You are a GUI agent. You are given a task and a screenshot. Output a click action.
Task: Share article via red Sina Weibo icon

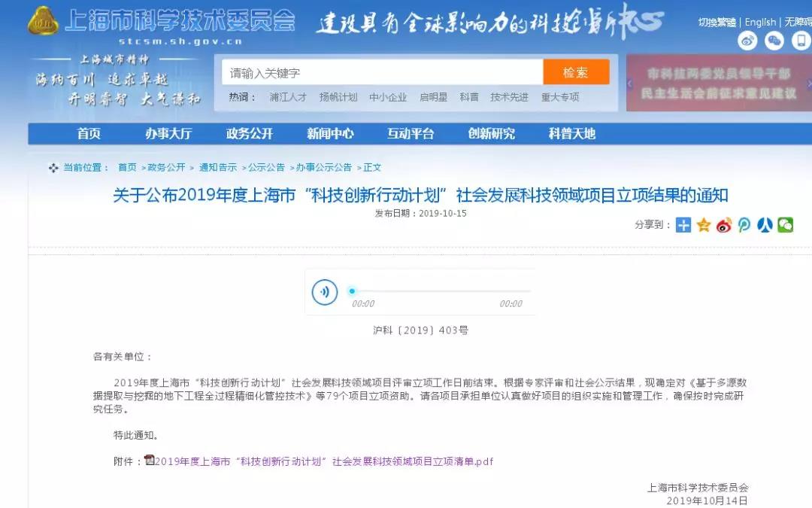(x=724, y=225)
